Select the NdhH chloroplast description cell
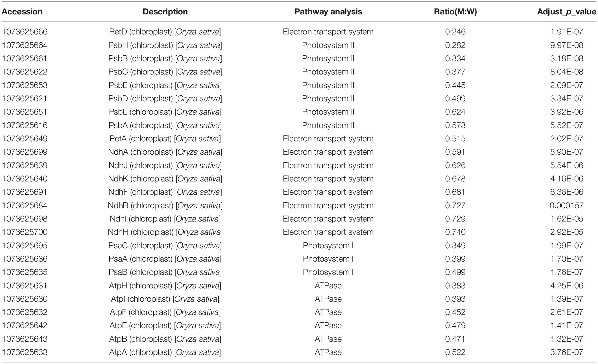Viewport: 598px width, 364px height. [x=165, y=232]
